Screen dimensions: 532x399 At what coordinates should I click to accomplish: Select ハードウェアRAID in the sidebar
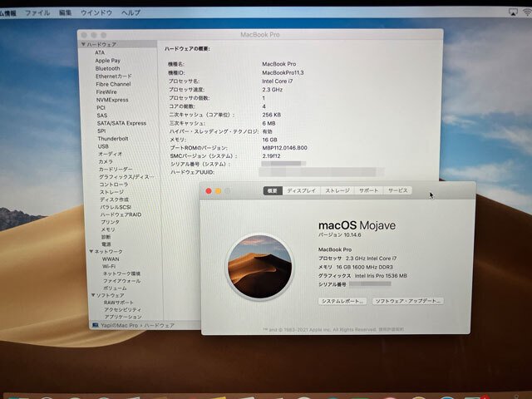[121, 214]
